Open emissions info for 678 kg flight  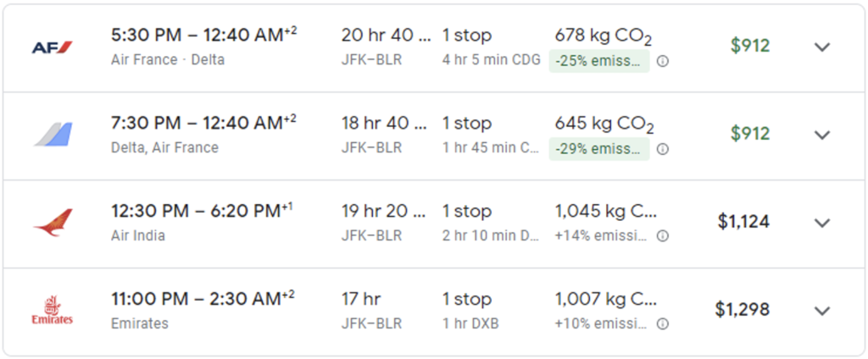pyautogui.click(x=663, y=61)
